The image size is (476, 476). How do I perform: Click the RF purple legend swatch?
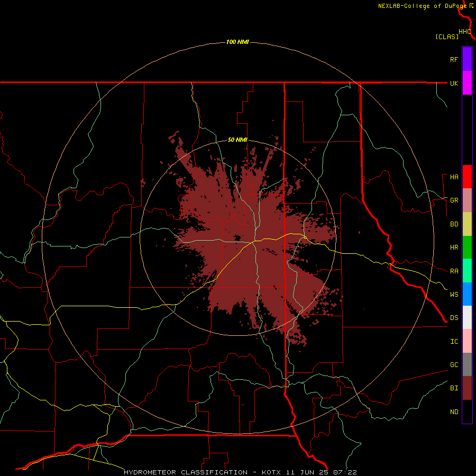467,59
